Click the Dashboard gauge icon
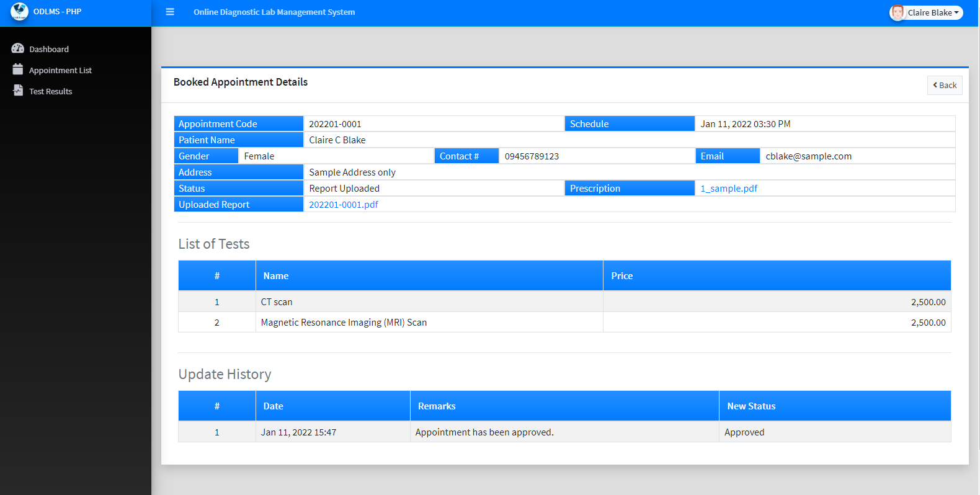This screenshot has height=495, width=980. [x=18, y=49]
